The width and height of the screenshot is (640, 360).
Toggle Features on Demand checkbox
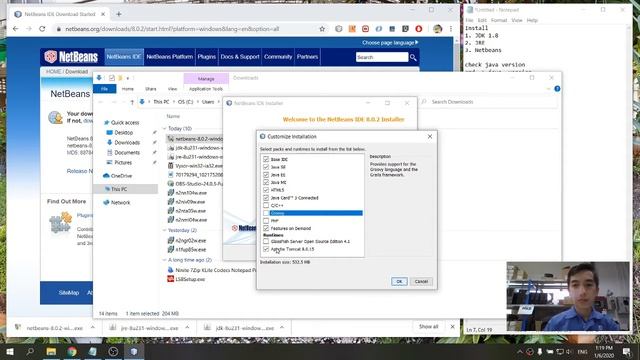coord(266,228)
